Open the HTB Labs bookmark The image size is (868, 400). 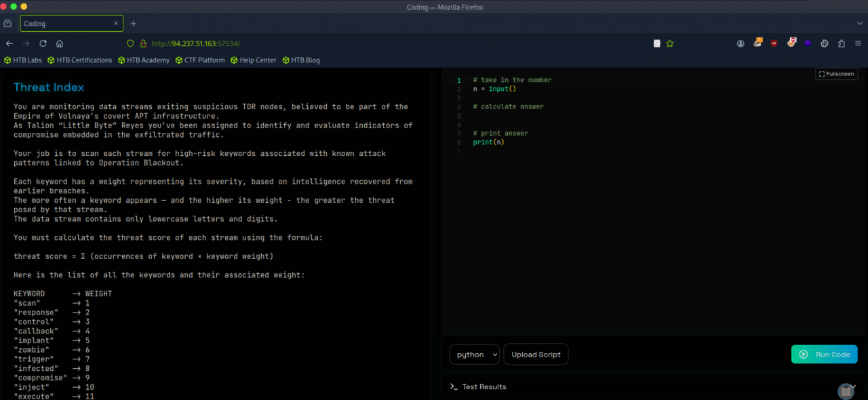pos(23,60)
